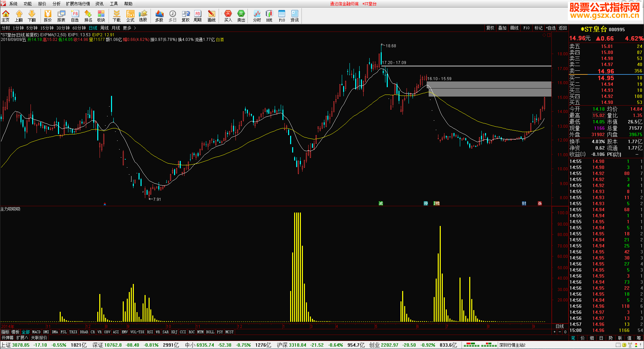Open the 工具 menu
The image size is (644, 349).
click(x=114, y=4)
